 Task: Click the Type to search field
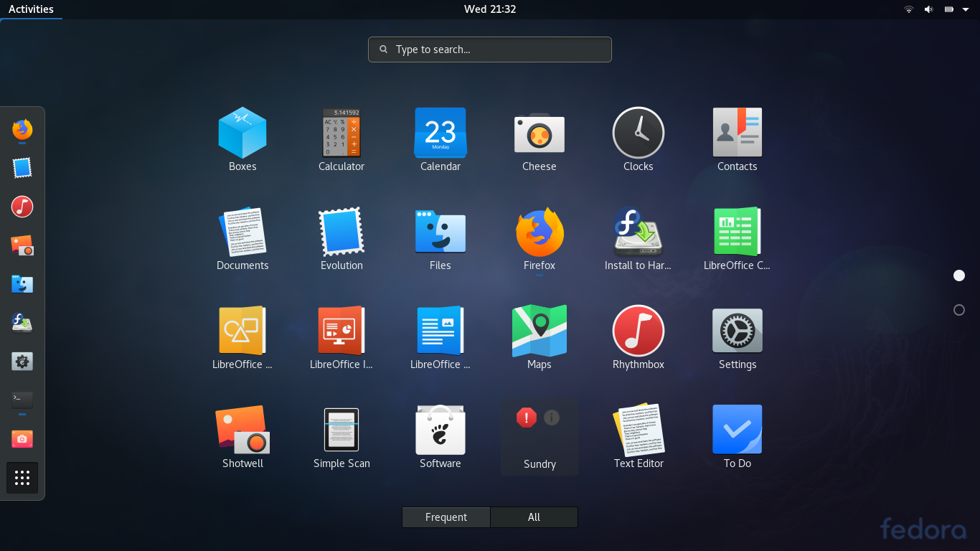coord(490,50)
